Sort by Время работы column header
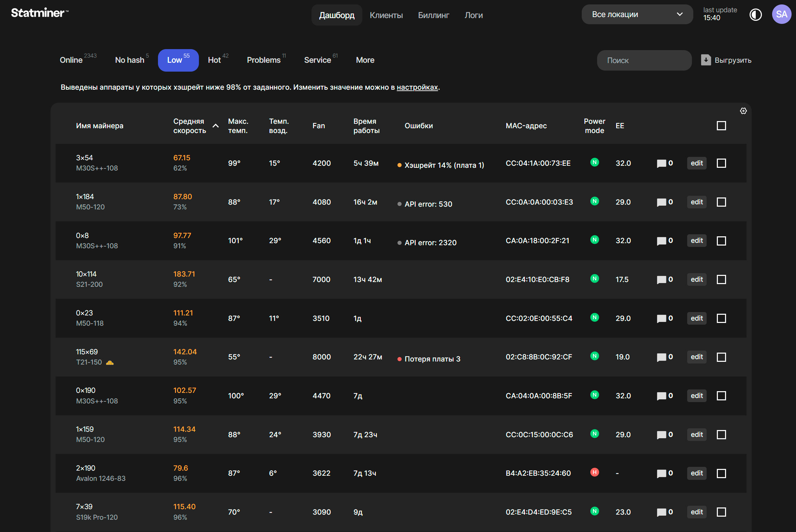The width and height of the screenshot is (796, 532). [366, 126]
